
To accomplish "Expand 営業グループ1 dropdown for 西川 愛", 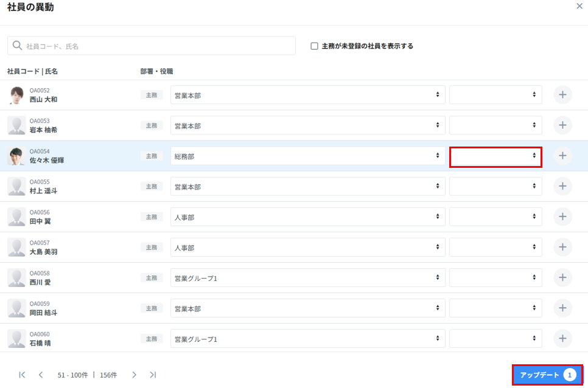I will (307, 278).
